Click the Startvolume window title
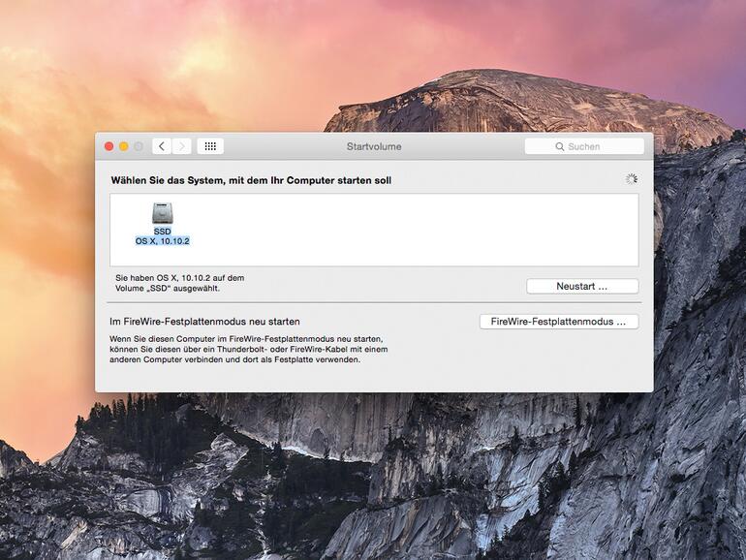The width and height of the screenshot is (746, 560). (374, 146)
